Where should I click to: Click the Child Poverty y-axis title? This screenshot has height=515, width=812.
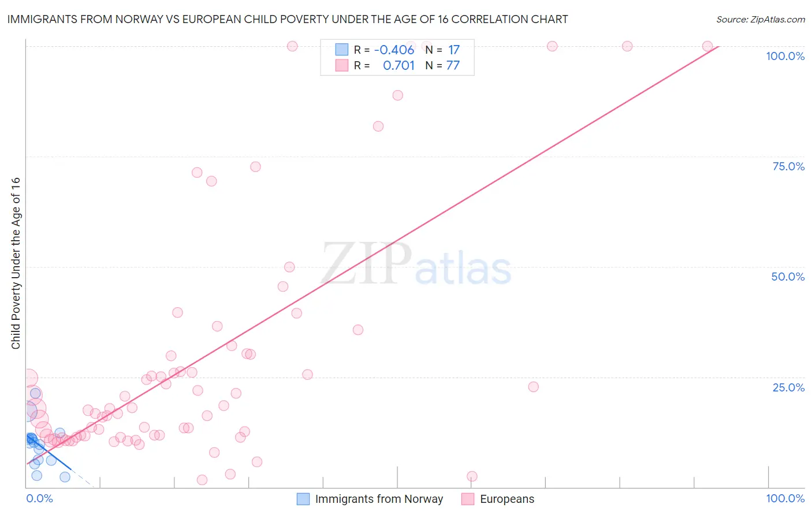16,263
